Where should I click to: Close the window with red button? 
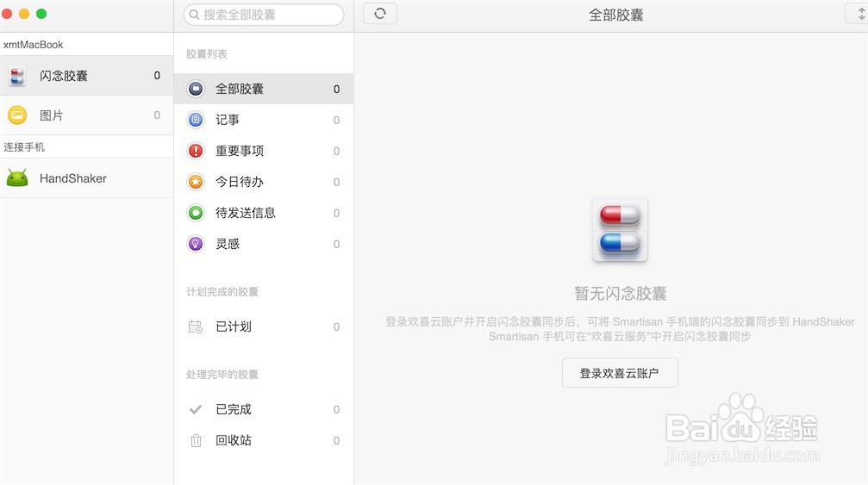pos(7,14)
